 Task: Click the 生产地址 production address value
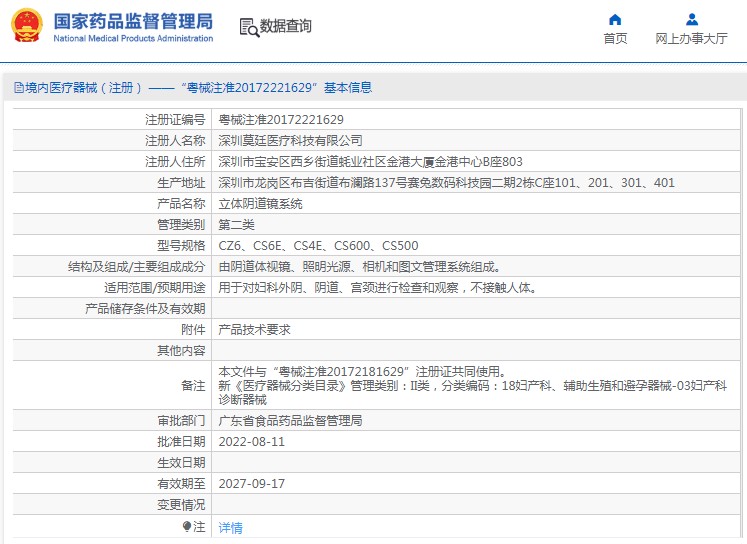click(x=446, y=182)
